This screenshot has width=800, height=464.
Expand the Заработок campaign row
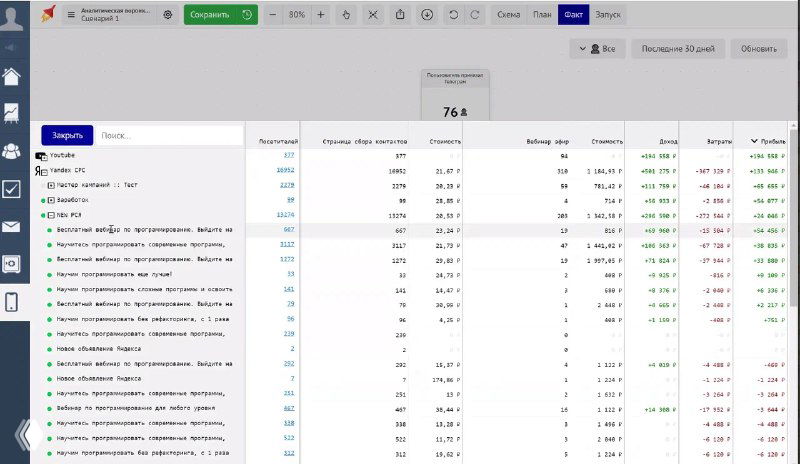pyautogui.click(x=51, y=200)
